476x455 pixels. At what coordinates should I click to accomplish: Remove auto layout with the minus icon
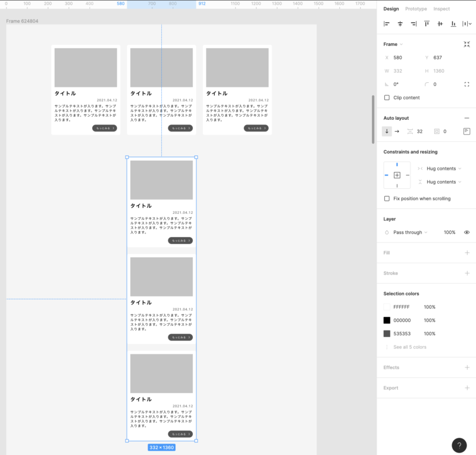(466, 118)
